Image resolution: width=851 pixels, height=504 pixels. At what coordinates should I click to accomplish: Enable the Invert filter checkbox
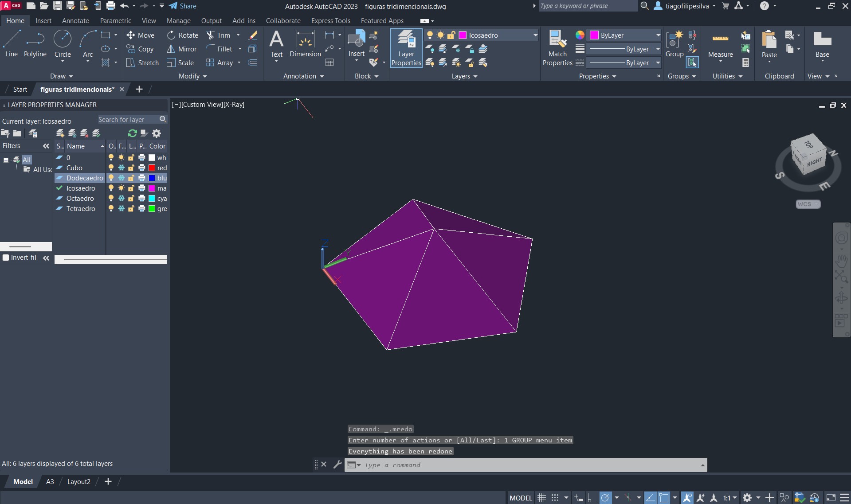tap(6, 258)
